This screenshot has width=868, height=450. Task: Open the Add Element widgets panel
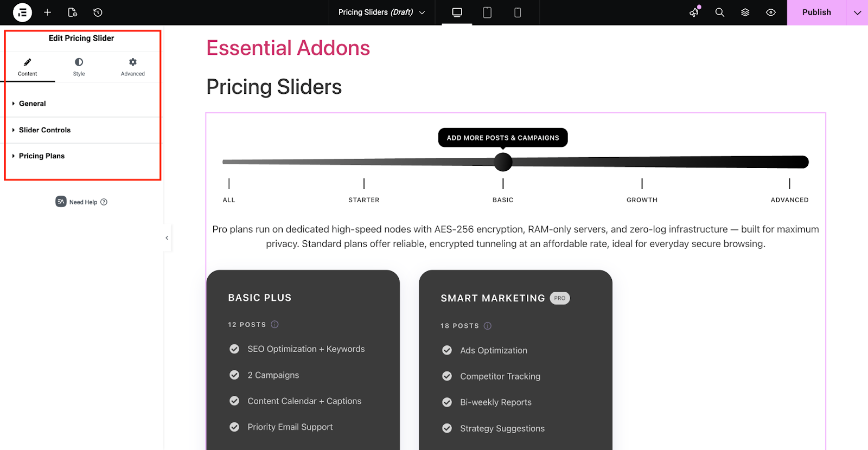(x=48, y=12)
